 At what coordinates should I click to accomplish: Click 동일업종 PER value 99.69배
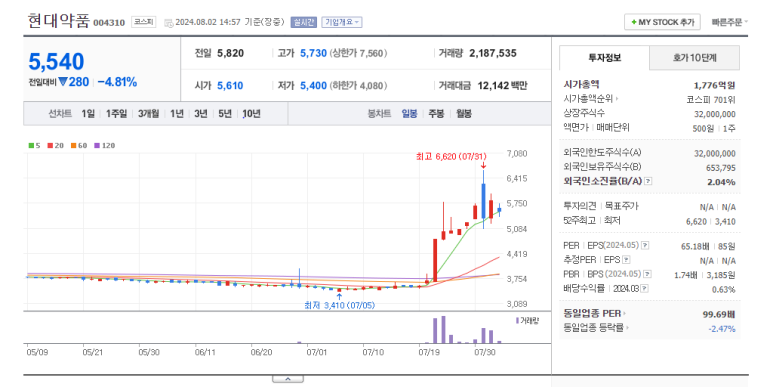pyautogui.click(x=719, y=314)
